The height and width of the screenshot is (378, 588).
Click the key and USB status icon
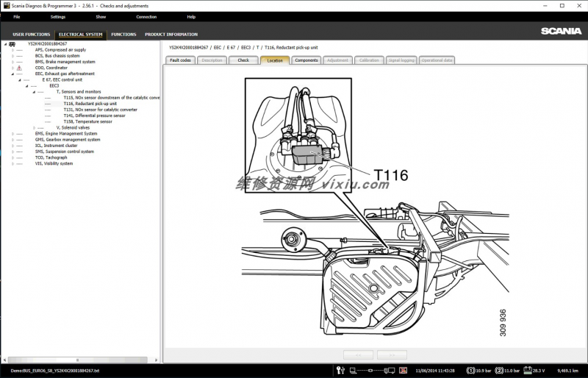point(340,371)
